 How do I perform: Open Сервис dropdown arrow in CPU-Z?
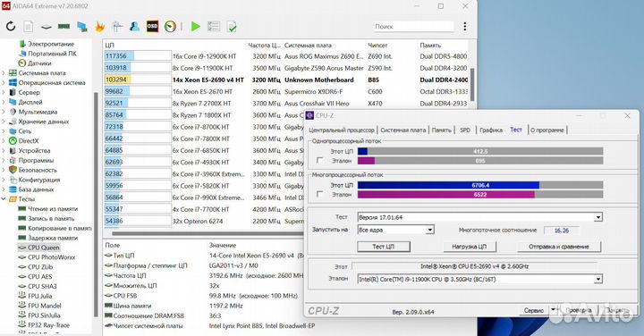coord(553,310)
